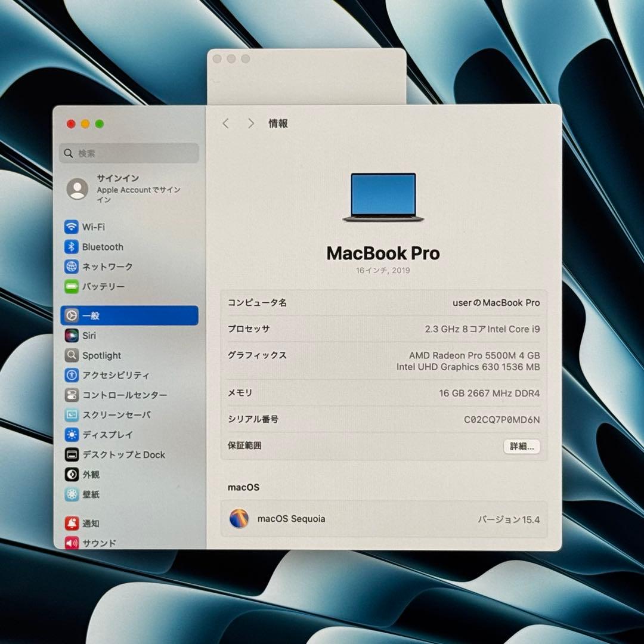Click 詳細... for warranty coverage details
This screenshot has height=644, width=644.
[x=521, y=446]
